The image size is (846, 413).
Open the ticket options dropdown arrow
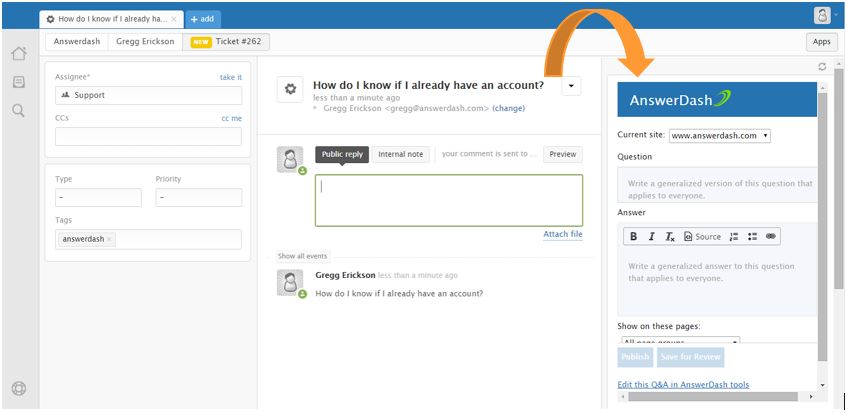pos(571,86)
